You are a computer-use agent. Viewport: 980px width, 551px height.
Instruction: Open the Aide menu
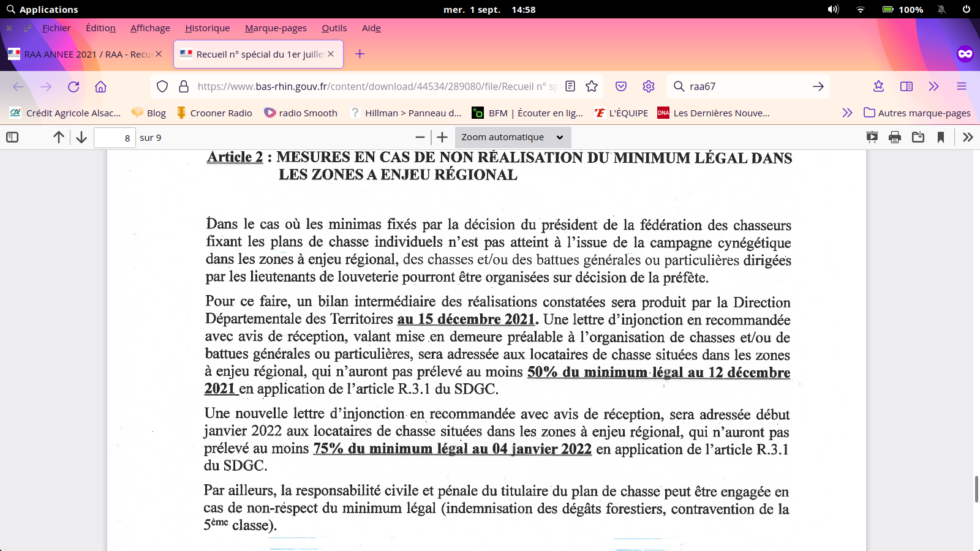coord(371,28)
